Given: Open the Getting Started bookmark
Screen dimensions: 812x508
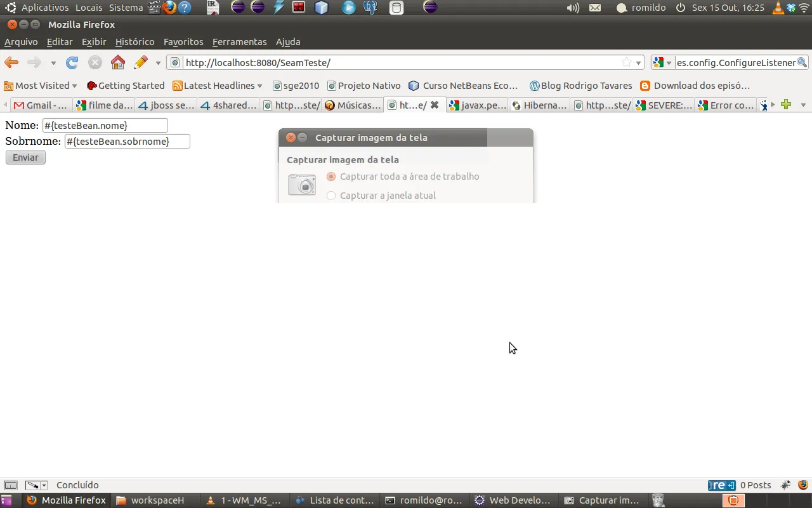Looking at the screenshot, I should pos(126,86).
